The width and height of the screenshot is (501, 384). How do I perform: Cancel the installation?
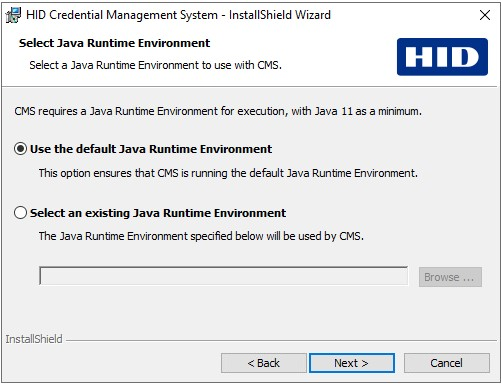coord(447,363)
